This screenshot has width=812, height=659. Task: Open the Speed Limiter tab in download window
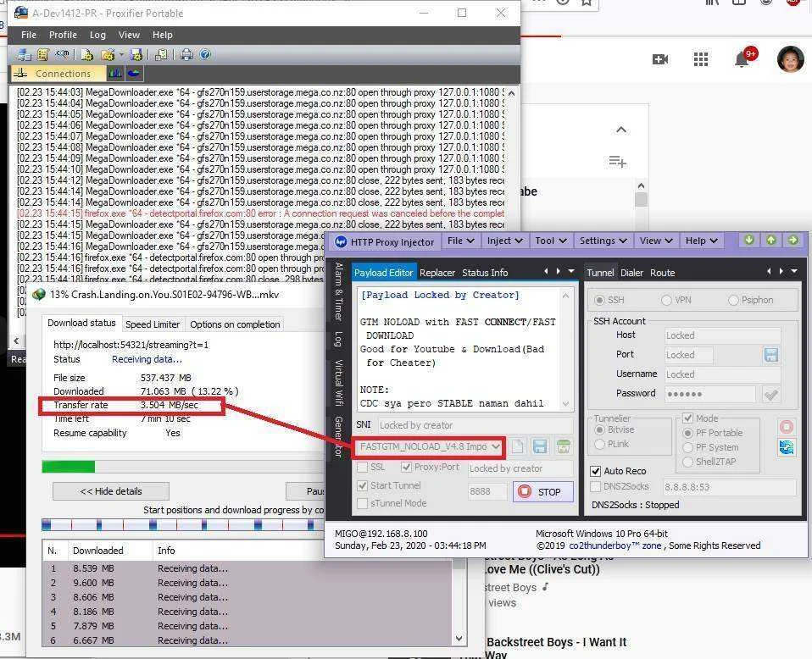pos(153,324)
